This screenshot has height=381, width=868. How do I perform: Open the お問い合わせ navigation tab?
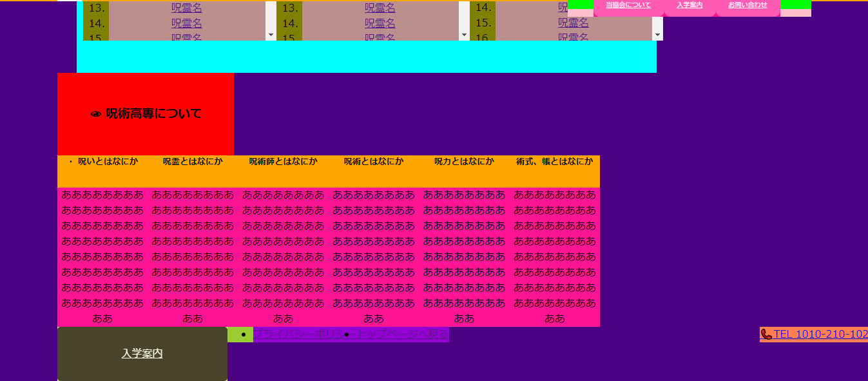click(x=747, y=5)
